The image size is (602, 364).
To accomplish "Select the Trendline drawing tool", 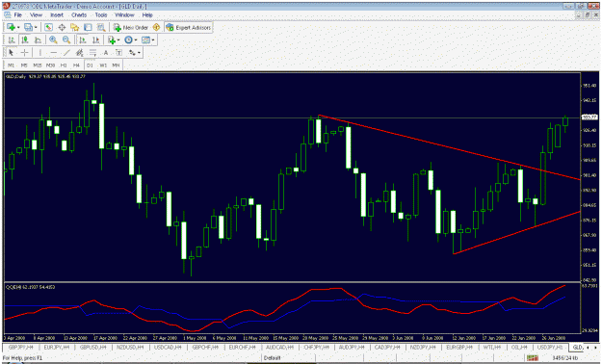I will pos(66,53).
